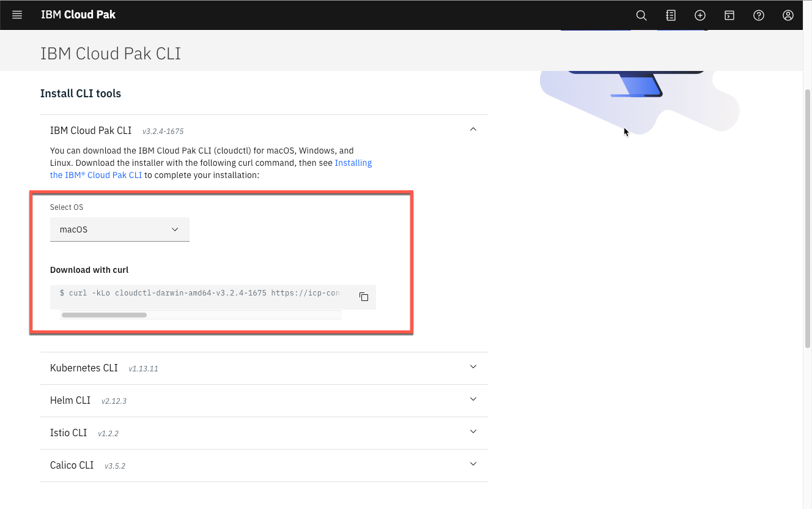Open Installing the IBM Cloud Pak CLI link
Viewport: 812px width, 509px height.
(x=353, y=163)
